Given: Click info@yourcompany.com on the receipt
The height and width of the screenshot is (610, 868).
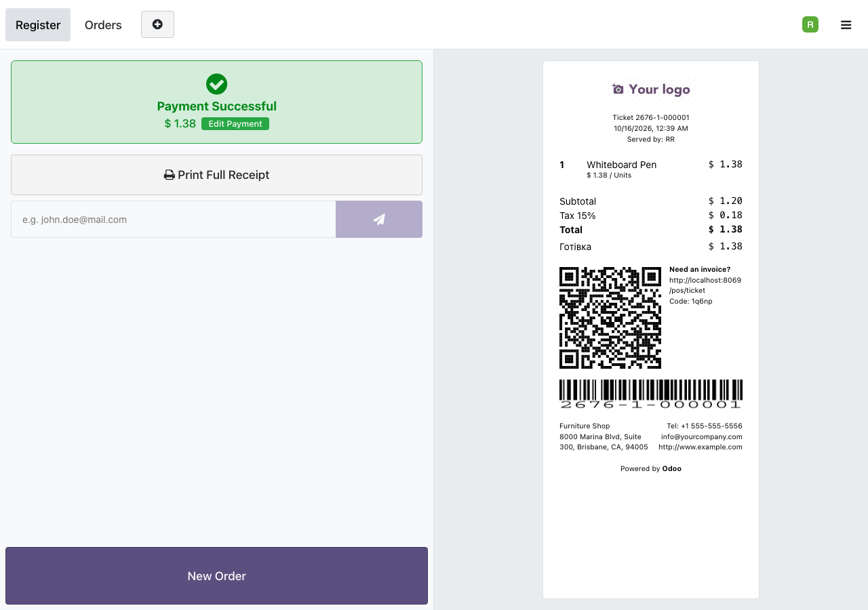Looking at the screenshot, I should pyautogui.click(x=702, y=436).
